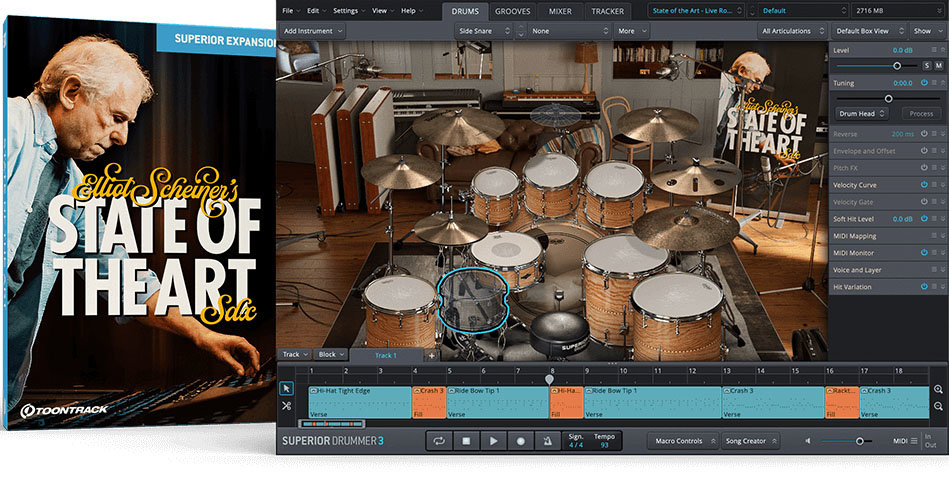Adjust the Tuning slider
The image size is (949, 487).
pyautogui.click(x=888, y=98)
